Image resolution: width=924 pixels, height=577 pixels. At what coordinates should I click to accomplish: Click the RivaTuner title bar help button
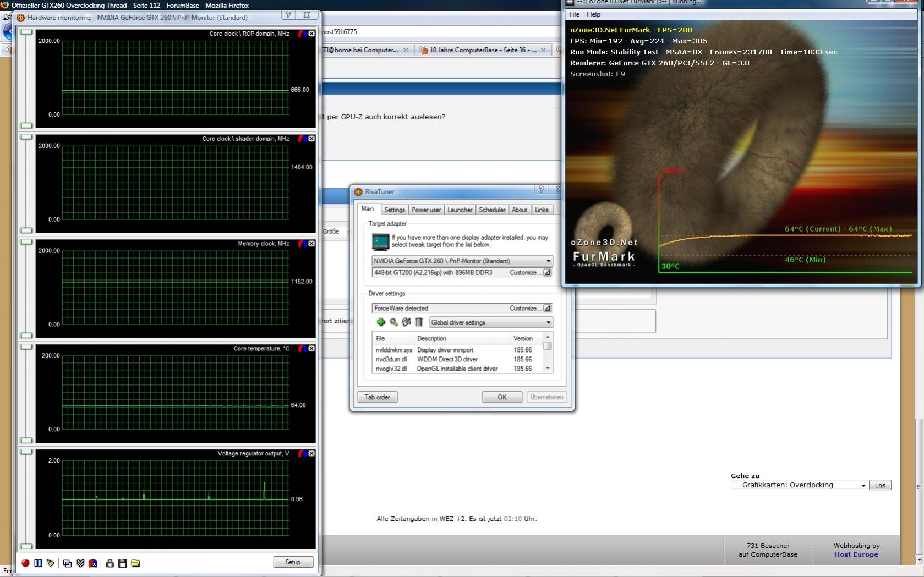542,189
